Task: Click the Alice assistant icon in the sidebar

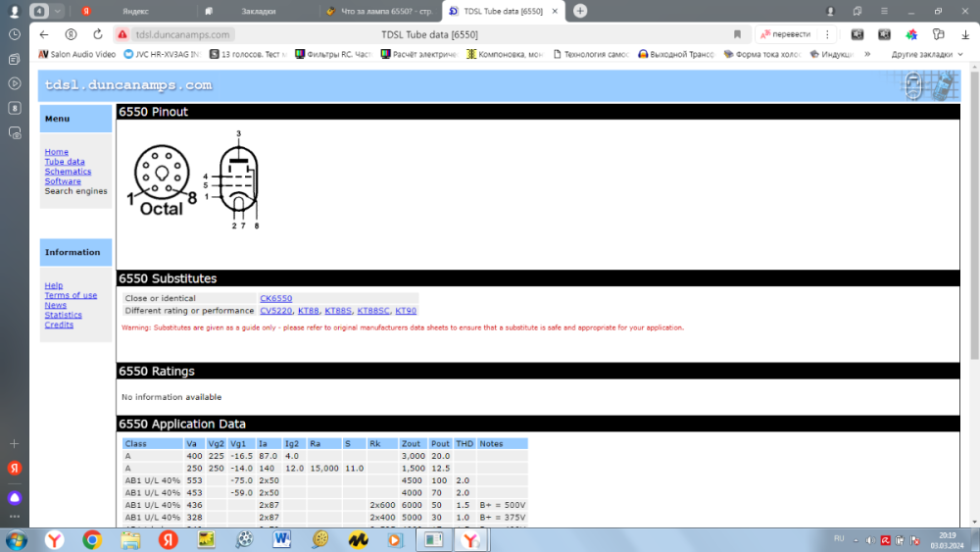Action: 15,497
